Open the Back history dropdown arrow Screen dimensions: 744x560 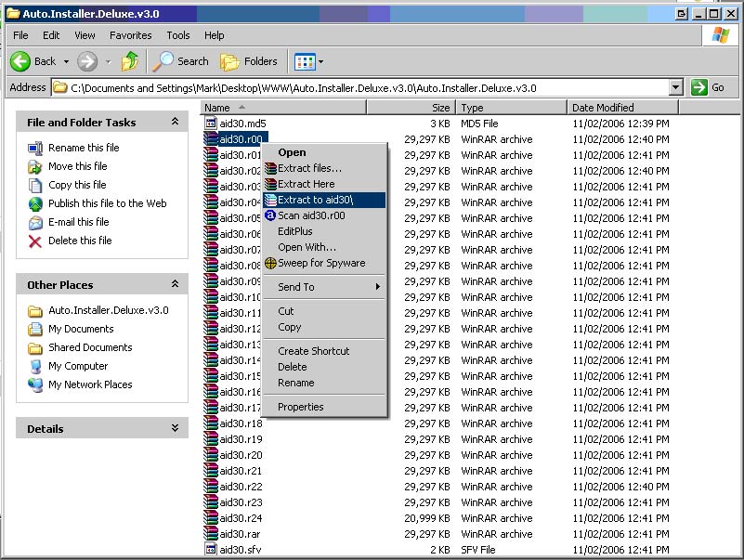[66, 61]
